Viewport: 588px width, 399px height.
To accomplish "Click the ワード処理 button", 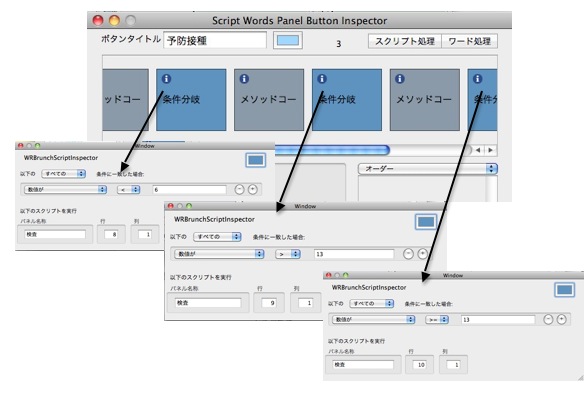I will [470, 41].
